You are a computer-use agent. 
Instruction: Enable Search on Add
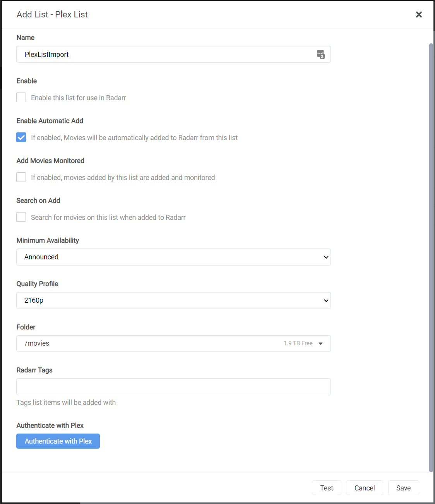pos(21,217)
